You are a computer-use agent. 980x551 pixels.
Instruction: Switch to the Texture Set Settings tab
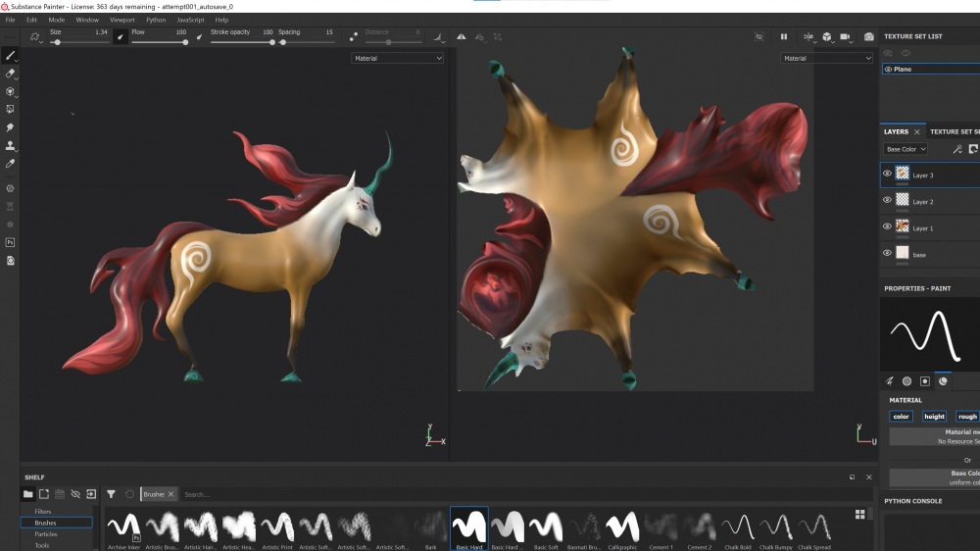954,131
